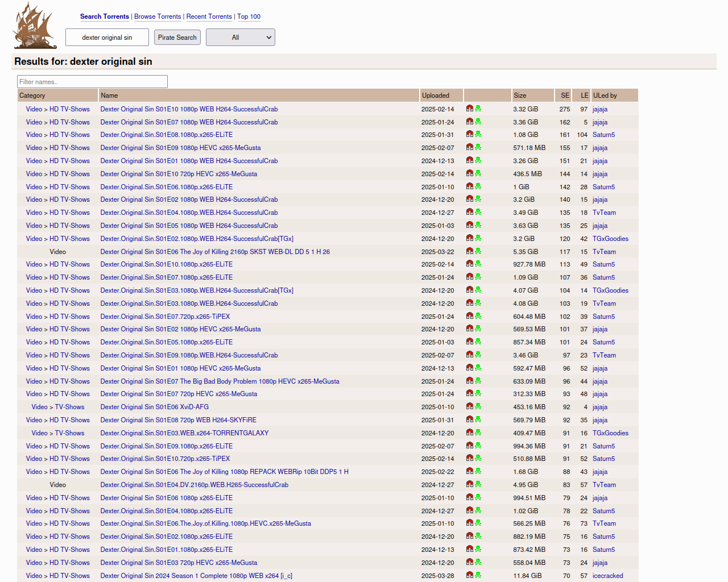Open HD TV-Shows category in Season 1 Complete row
Viewport: 728px width, 582px height.
pyautogui.click(x=69, y=576)
